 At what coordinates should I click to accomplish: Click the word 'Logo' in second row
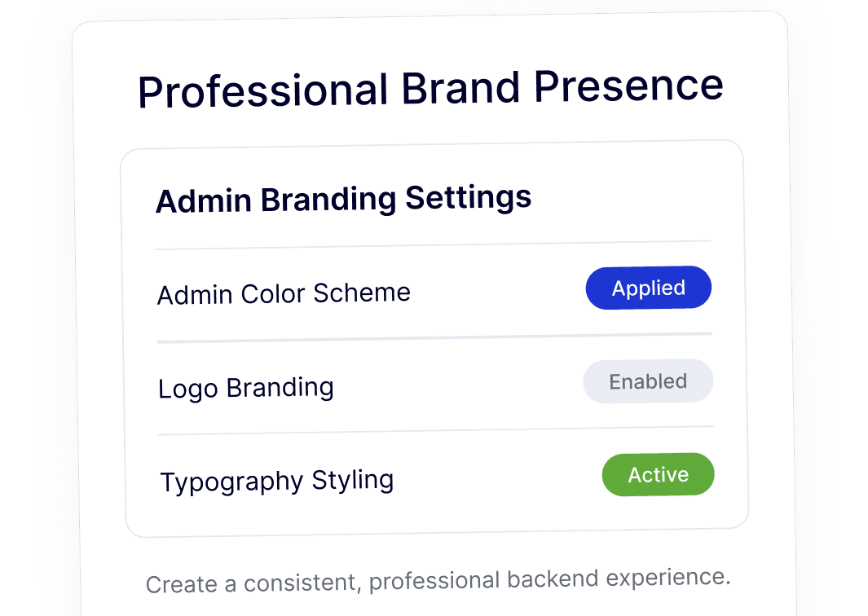click(188, 389)
